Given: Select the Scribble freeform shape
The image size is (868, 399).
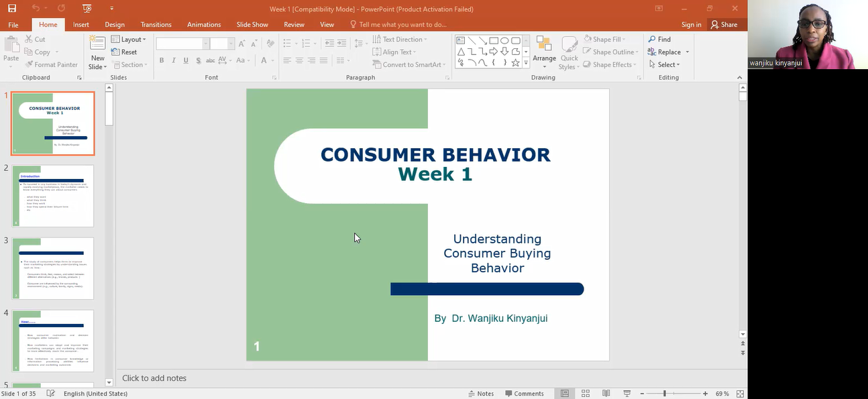Looking at the screenshot, I should (x=461, y=63).
